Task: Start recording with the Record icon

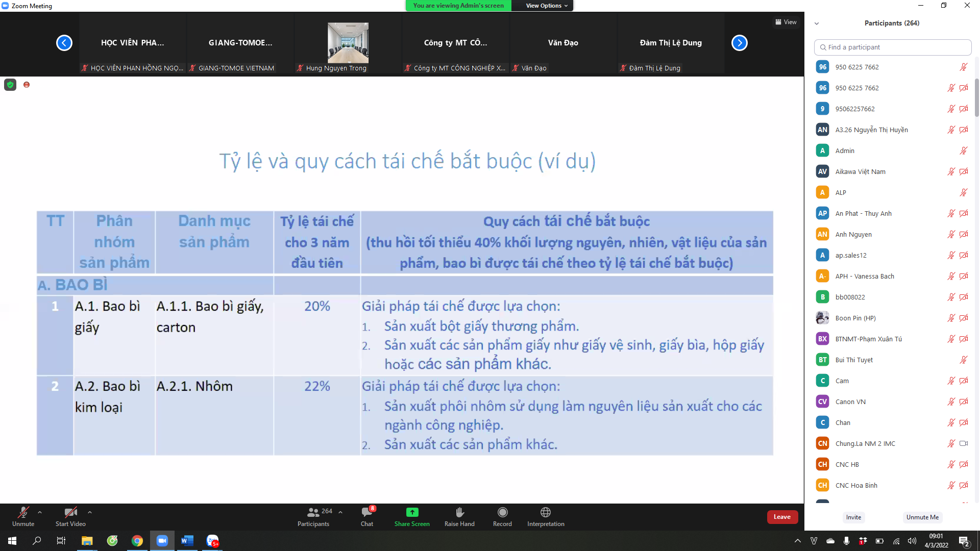Action: tap(502, 512)
